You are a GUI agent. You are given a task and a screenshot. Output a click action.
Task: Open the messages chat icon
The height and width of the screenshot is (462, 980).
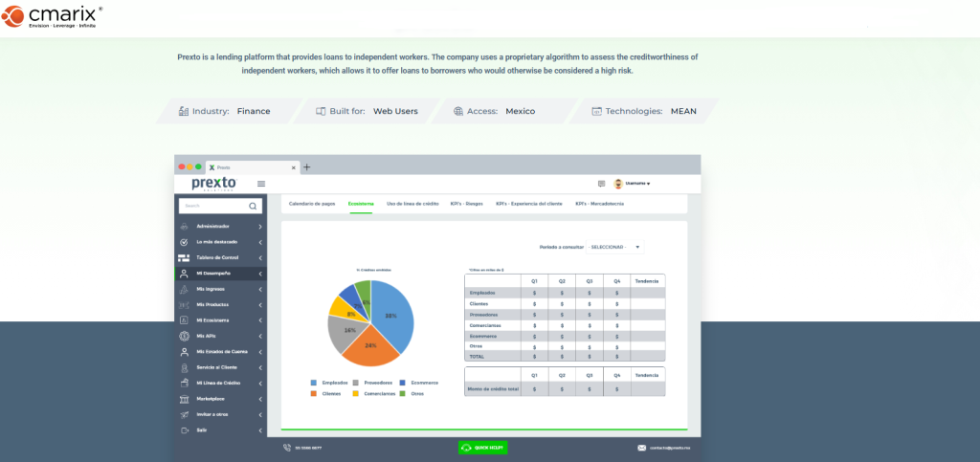point(601,184)
